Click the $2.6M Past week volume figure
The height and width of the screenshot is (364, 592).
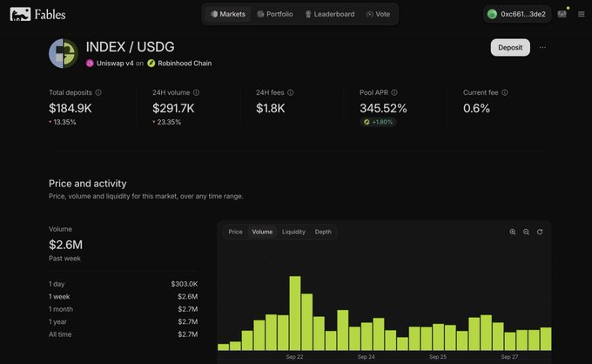click(x=65, y=245)
